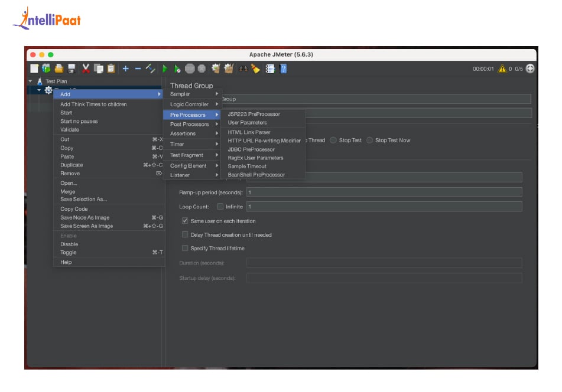Open the Function Helper dialog icon
This screenshot has height=392, width=562.
tap(270, 68)
